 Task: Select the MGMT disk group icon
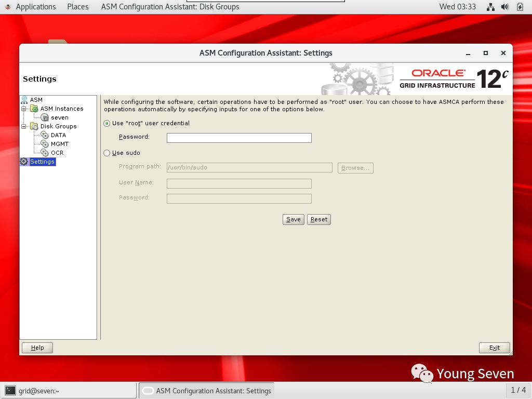[45, 144]
